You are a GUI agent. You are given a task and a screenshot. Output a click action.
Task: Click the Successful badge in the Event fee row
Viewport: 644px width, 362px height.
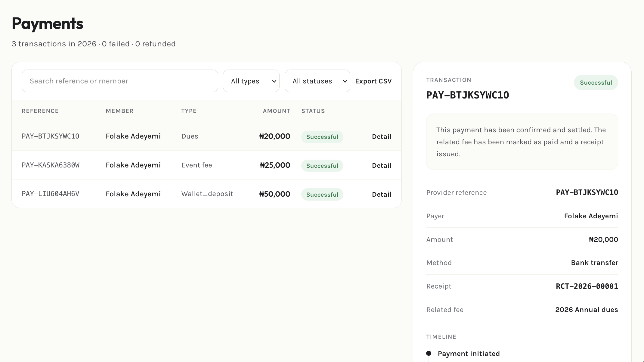point(322,166)
